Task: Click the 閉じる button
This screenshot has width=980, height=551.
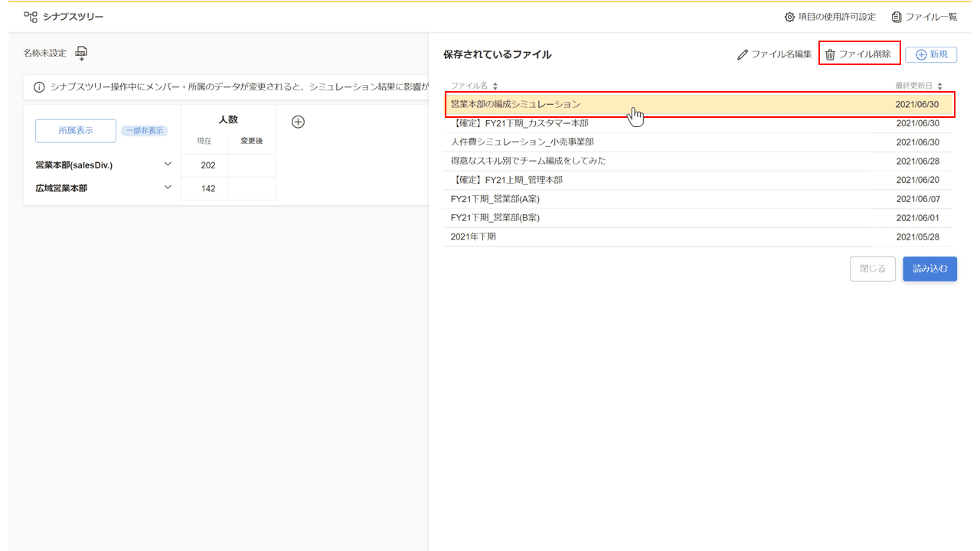Action: 872,269
